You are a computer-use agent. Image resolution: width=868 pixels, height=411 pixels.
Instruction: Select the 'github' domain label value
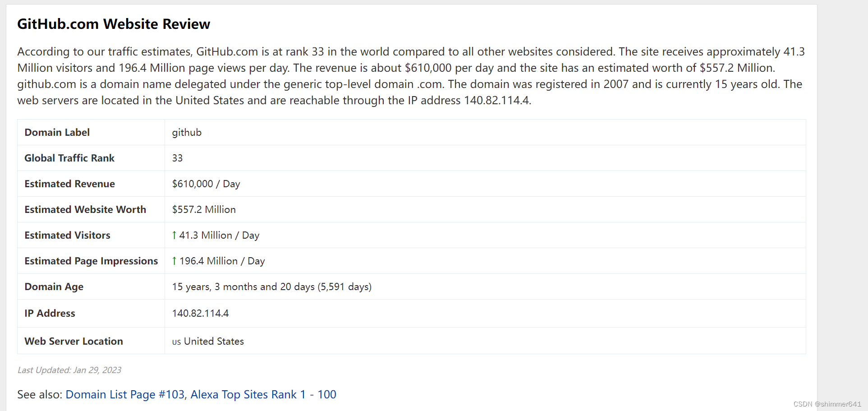click(x=187, y=133)
